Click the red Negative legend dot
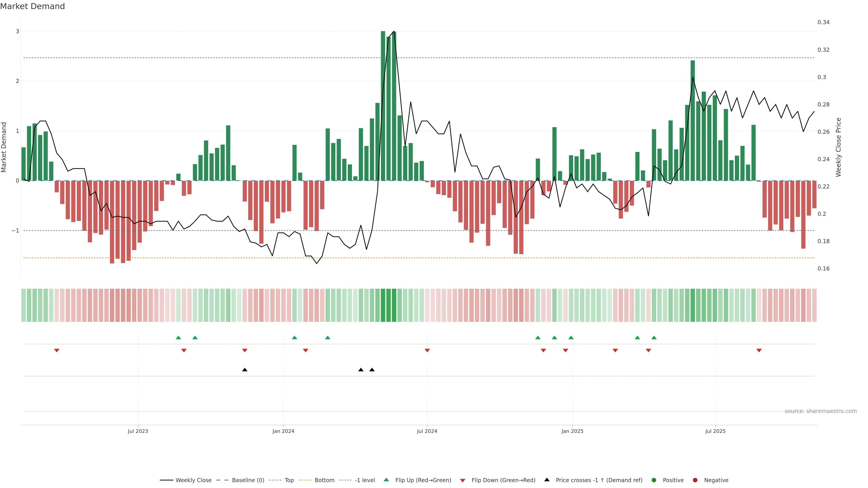Screen dimensions: 868x488 [695, 480]
